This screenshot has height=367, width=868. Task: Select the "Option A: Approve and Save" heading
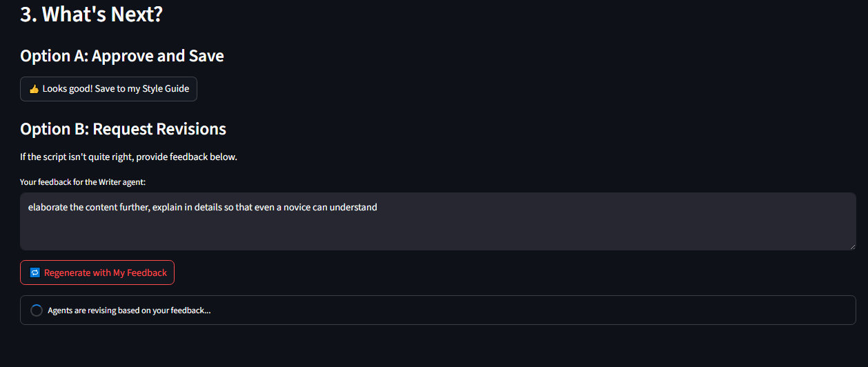pos(122,56)
